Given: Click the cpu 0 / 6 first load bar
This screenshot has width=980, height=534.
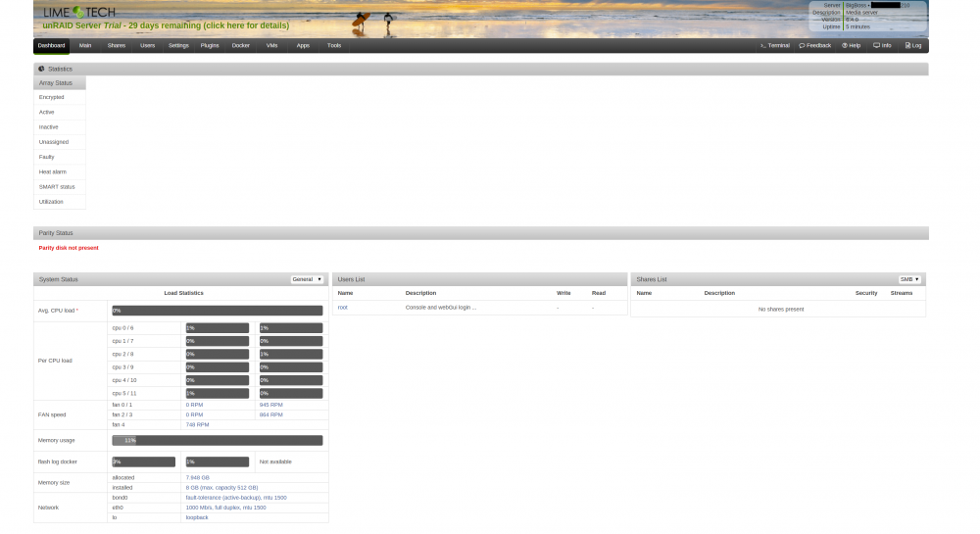Looking at the screenshot, I should [x=218, y=328].
